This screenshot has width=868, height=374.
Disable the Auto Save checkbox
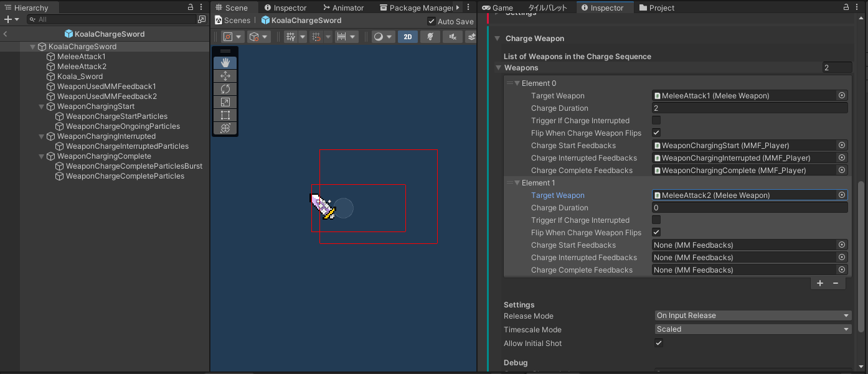click(432, 21)
